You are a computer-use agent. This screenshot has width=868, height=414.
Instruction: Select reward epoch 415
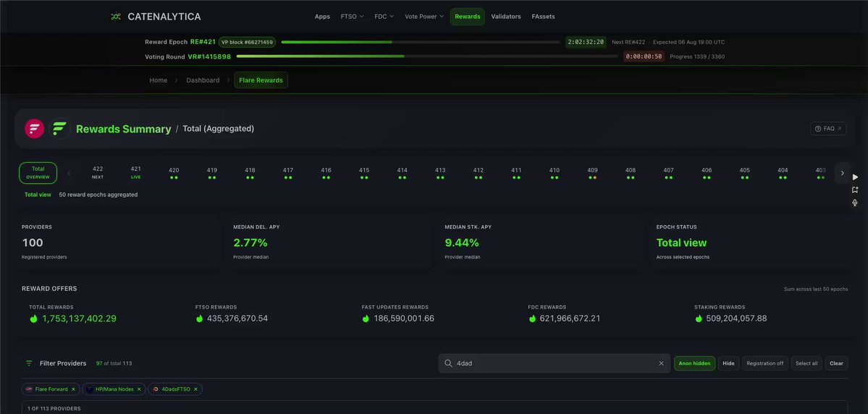point(363,173)
